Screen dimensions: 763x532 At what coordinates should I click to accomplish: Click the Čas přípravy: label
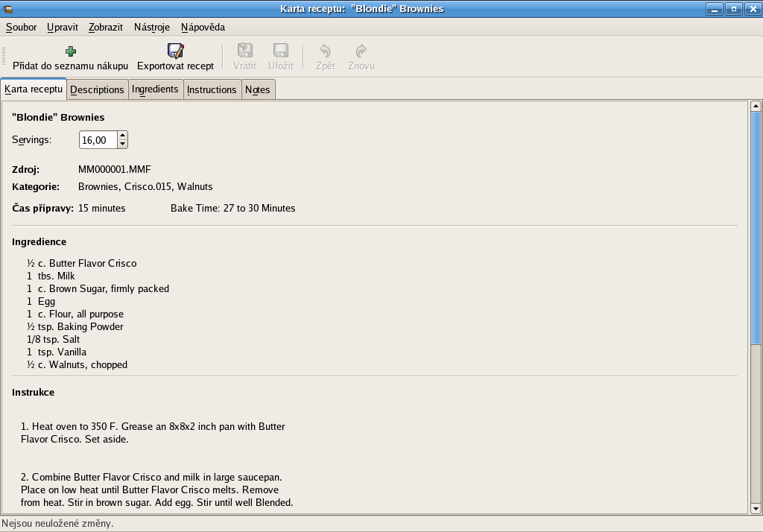[x=42, y=209]
